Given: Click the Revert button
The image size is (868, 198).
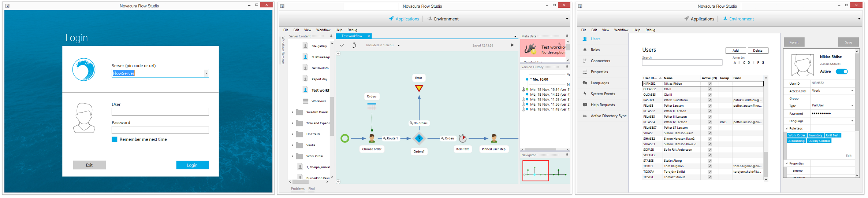Looking at the screenshot, I should 794,42.
